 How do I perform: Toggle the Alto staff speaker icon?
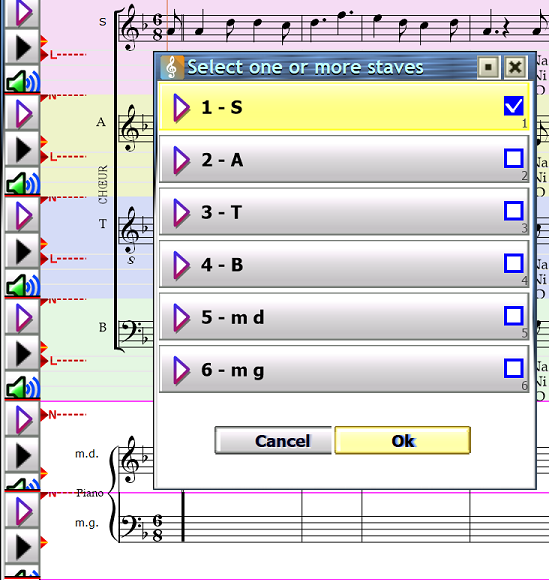pos(22,183)
